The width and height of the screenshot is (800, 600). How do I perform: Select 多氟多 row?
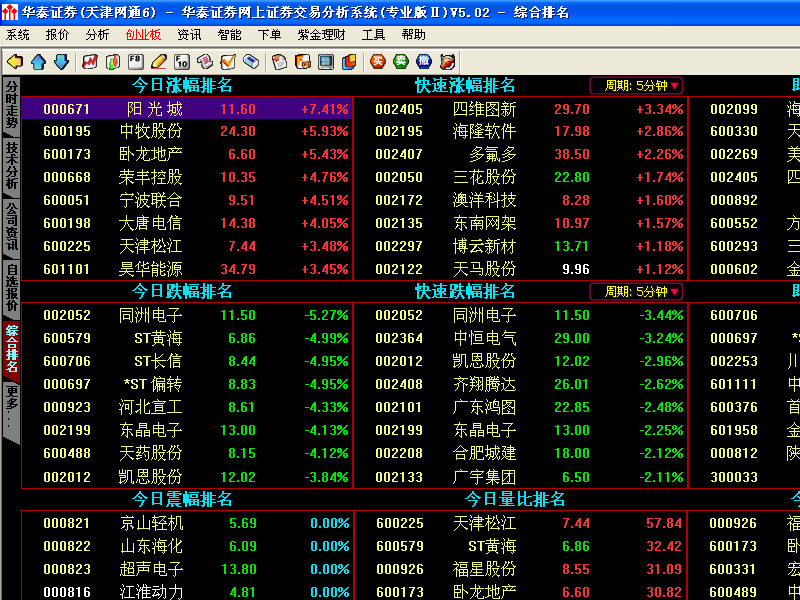pyautogui.click(x=520, y=154)
